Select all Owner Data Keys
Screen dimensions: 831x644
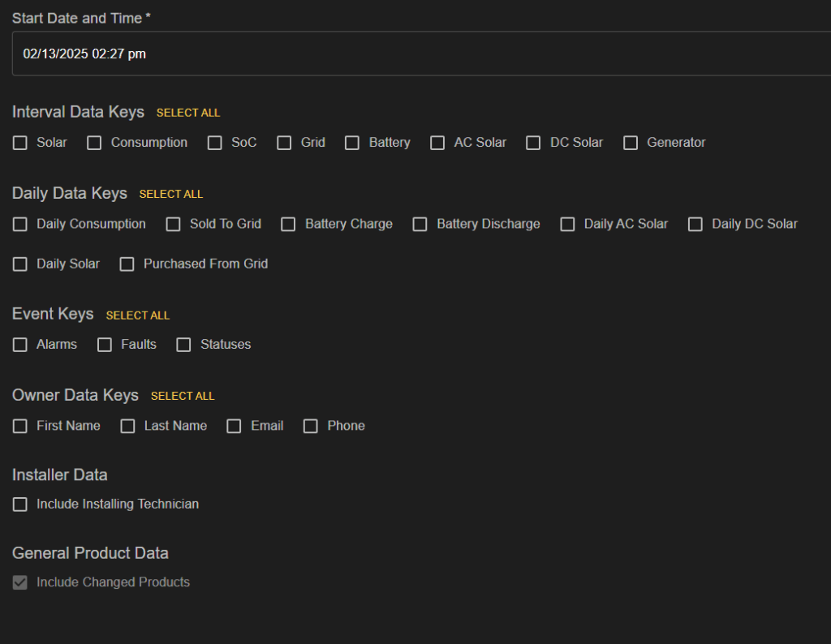(183, 396)
